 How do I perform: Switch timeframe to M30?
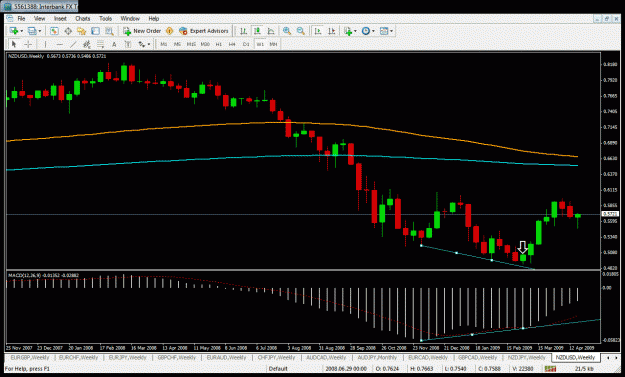pos(205,44)
